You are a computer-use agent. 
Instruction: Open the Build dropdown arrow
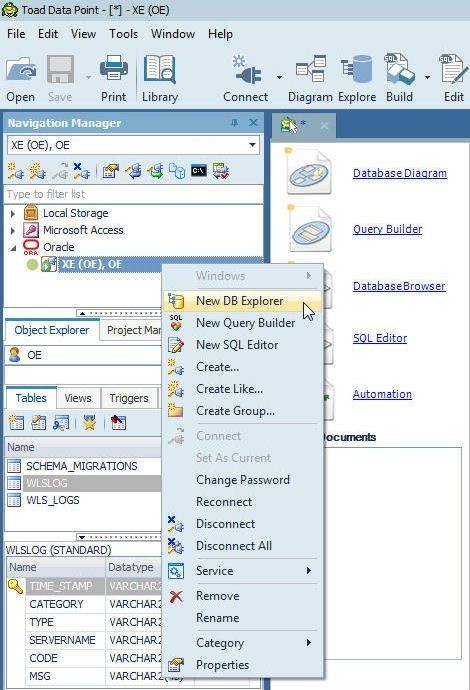(427, 77)
